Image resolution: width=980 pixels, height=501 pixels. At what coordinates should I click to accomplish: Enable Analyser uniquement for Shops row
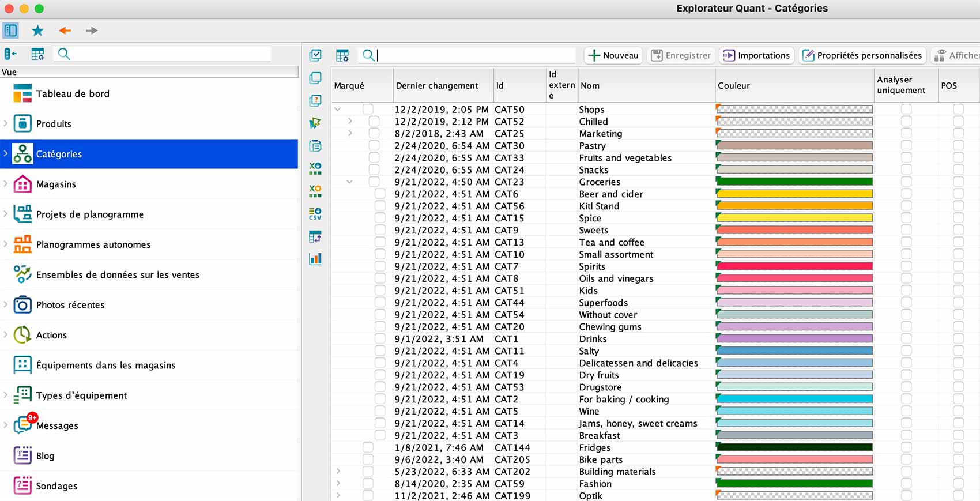click(906, 110)
